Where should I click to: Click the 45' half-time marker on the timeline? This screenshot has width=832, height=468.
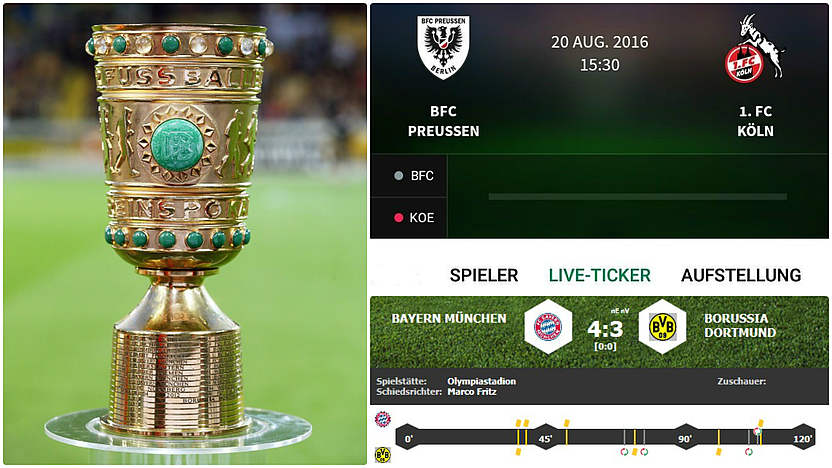[x=545, y=438]
